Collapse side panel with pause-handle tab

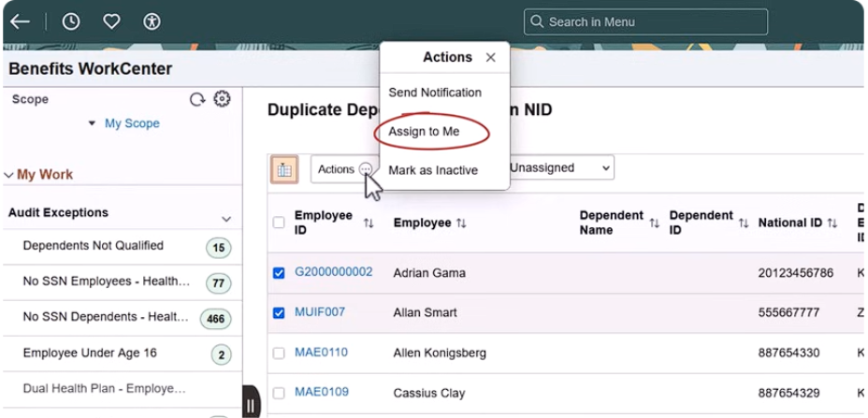coord(252,403)
